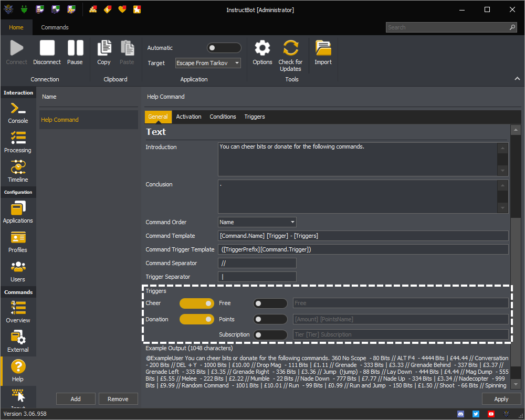The width and height of the screenshot is (525, 420).
Task: Pause the connection
Action: point(75,48)
